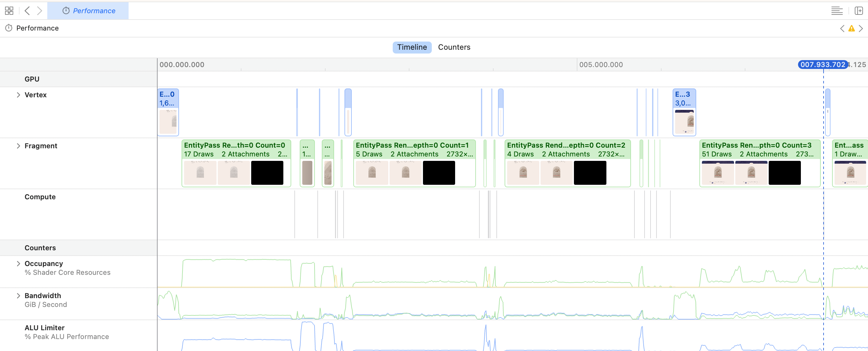Expand the Fragment track

click(x=19, y=146)
